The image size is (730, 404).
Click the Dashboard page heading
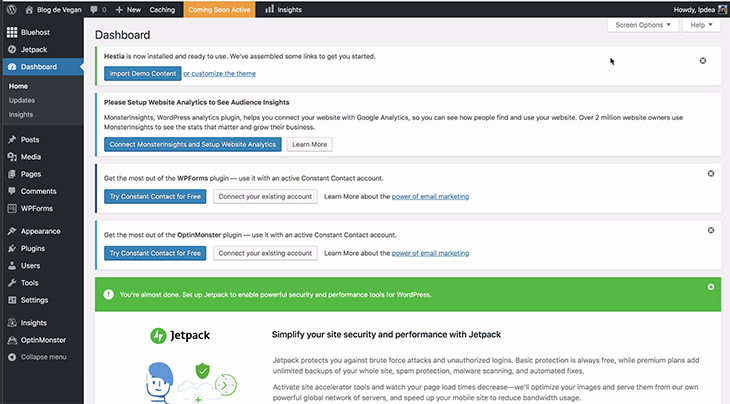point(122,35)
